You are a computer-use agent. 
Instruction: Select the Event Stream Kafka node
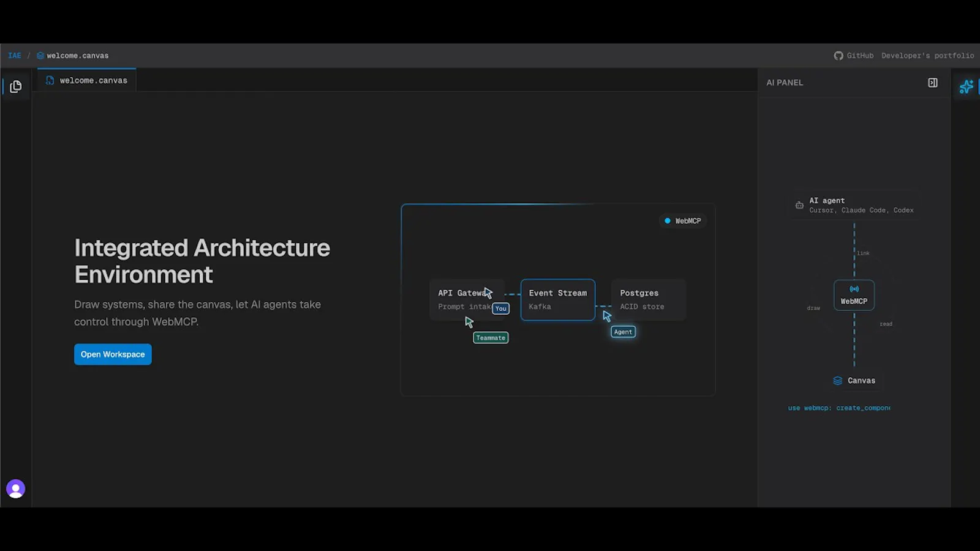(x=558, y=299)
